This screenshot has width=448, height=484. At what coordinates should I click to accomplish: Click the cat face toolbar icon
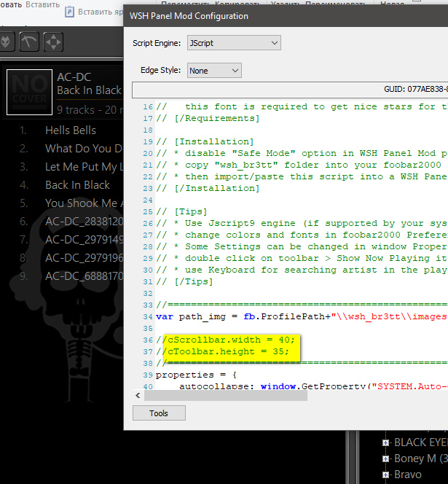[x=6, y=42]
